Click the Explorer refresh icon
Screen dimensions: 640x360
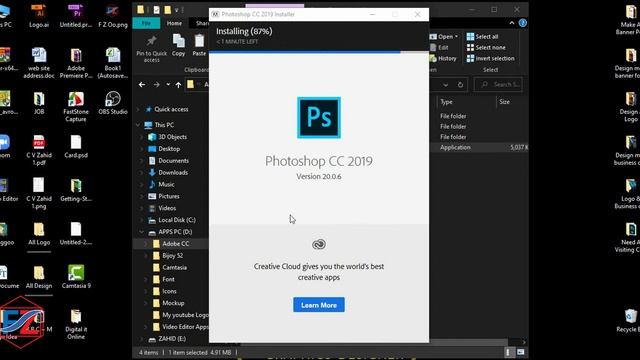pos(460,85)
